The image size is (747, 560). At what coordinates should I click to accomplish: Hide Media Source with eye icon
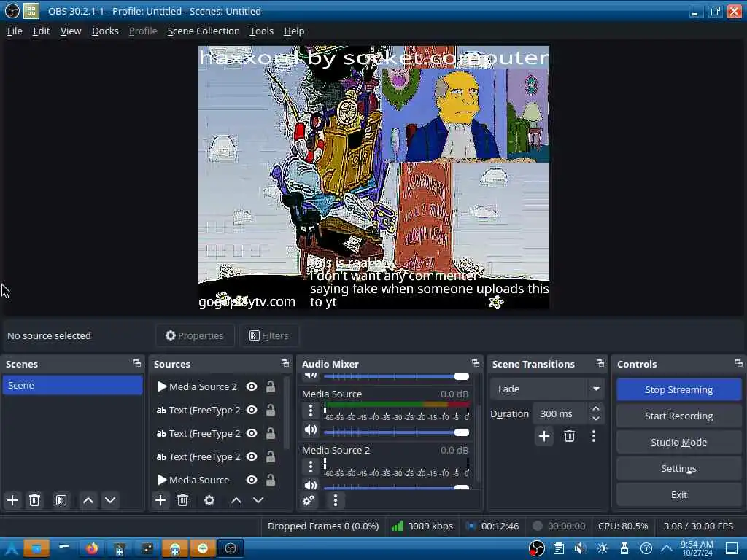coord(252,480)
